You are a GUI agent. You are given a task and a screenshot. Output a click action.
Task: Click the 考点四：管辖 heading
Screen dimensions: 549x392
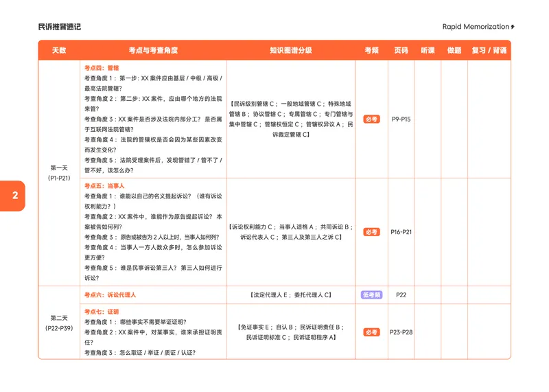coord(102,68)
